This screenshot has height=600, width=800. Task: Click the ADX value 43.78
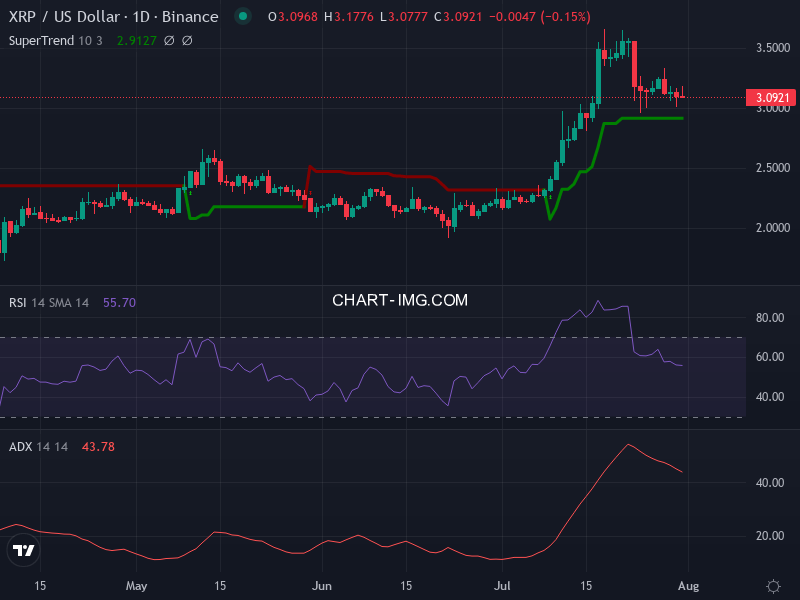(98, 447)
